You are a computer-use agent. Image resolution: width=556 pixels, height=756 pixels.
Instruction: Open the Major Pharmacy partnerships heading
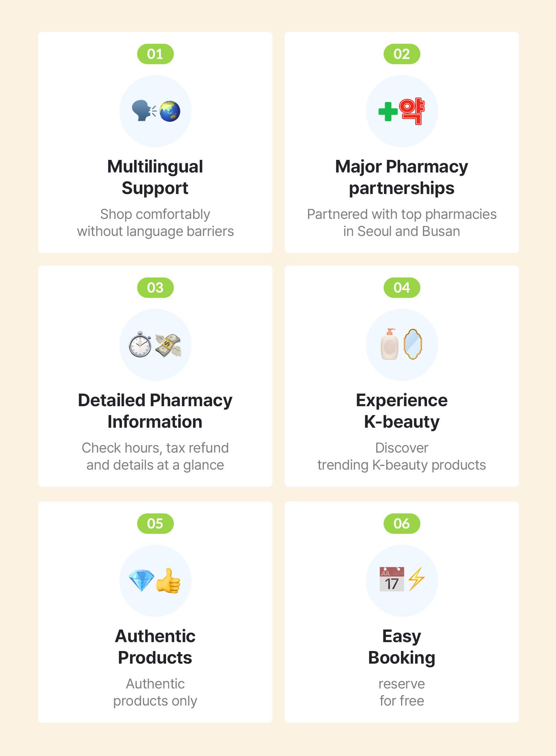(401, 177)
